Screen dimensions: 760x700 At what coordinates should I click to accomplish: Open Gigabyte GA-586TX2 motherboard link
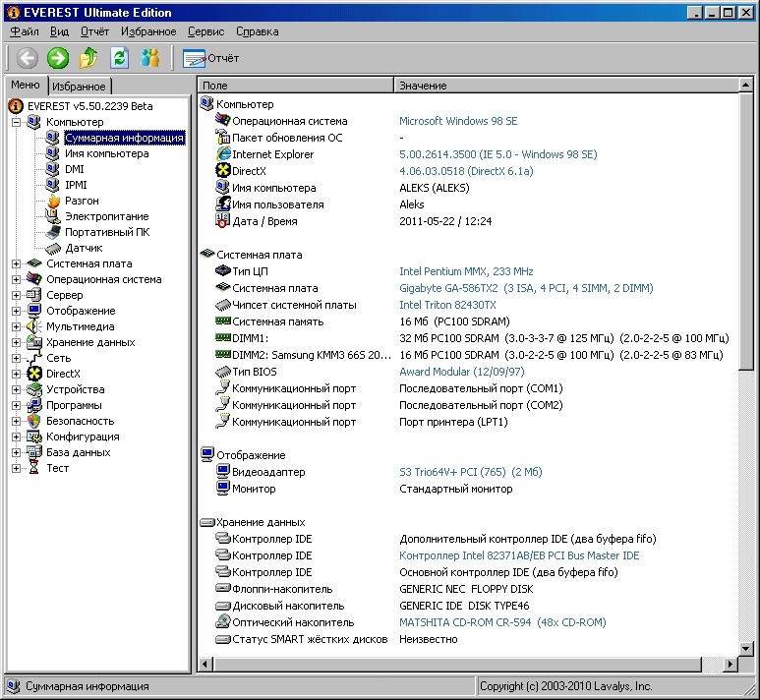[526, 288]
